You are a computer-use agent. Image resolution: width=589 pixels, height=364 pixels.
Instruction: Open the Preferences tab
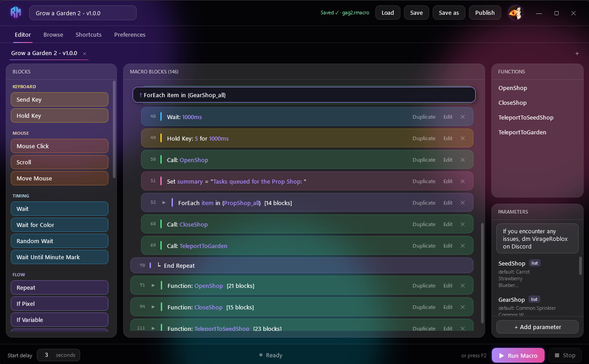(x=130, y=34)
